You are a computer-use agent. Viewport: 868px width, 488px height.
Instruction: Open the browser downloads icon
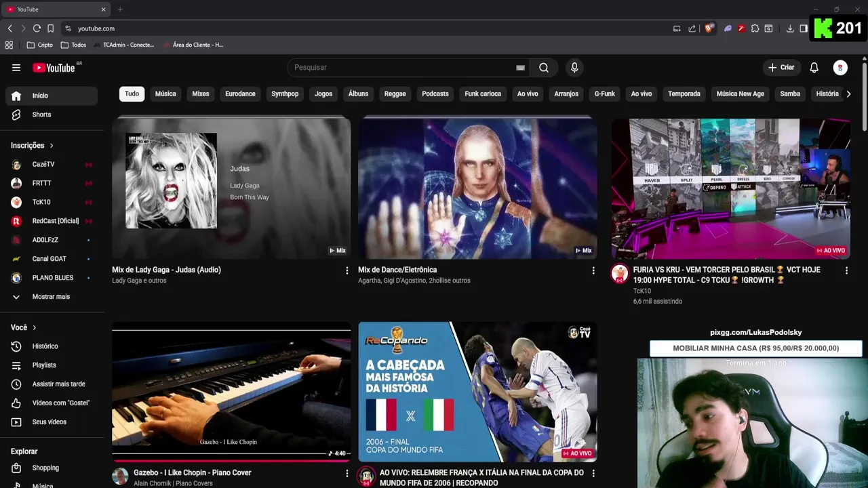click(x=790, y=28)
